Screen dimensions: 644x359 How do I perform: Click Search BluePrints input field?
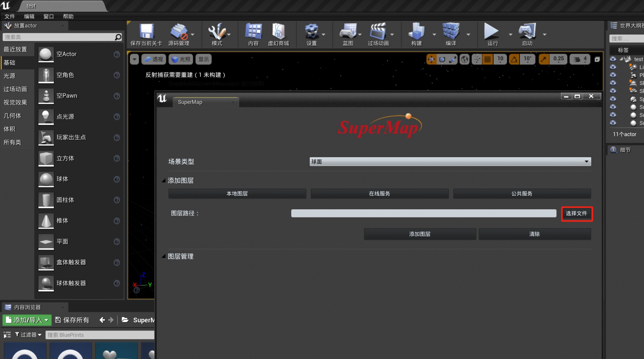click(100, 335)
